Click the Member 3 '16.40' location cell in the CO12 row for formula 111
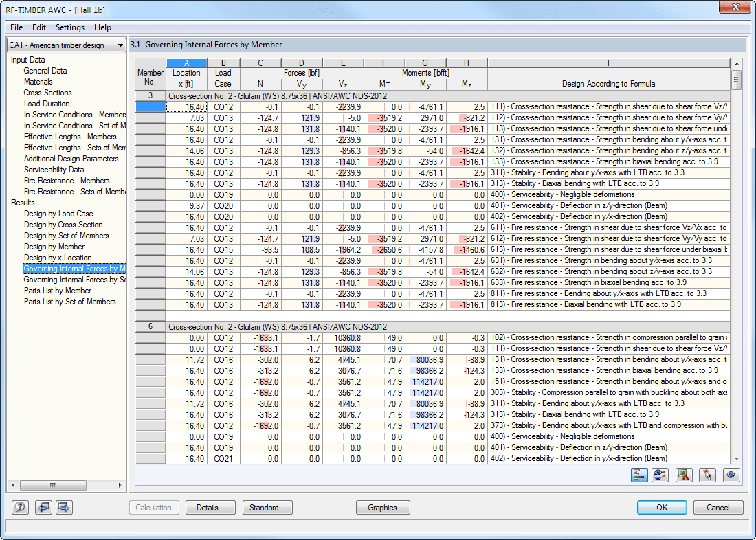Image resolution: width=756 pixels, height=540 pixels. pyautogui.click(x=186, y=107)
